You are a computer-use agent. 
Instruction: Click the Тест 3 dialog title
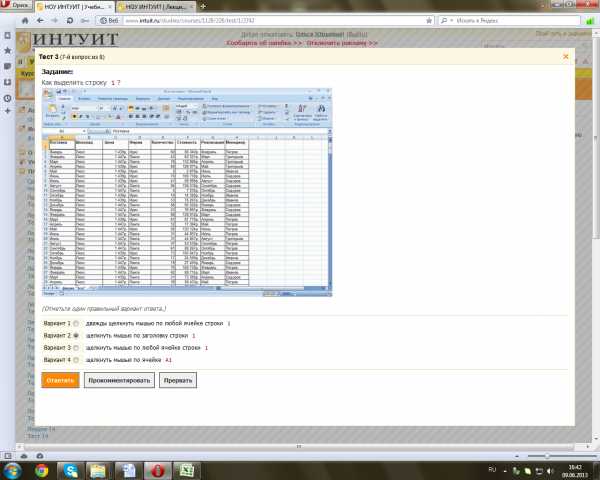click(71, 57)
